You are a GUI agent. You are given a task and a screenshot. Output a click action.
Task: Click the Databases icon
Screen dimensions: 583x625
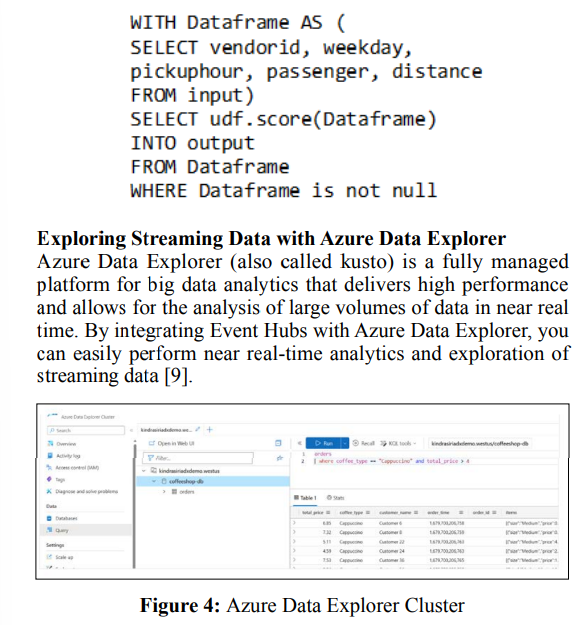pyautogui.click(x=49, y=518)
